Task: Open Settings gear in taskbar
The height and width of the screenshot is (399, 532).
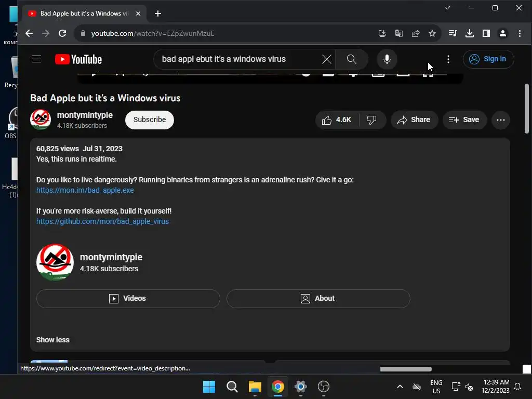Action: point(301,387)
